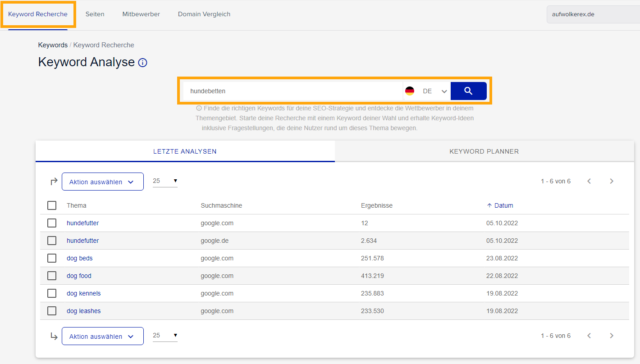Viewport: 640px width, 364px height.
Task: Click the 251.578 results value
Action: 372,258
